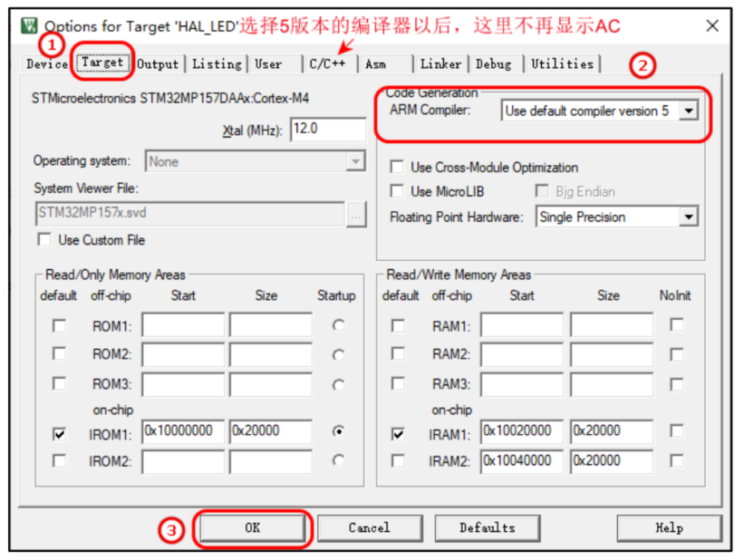This screenshot has width=744, height=560.
Task: Open the Linker tab
Action: coord(440,64)
